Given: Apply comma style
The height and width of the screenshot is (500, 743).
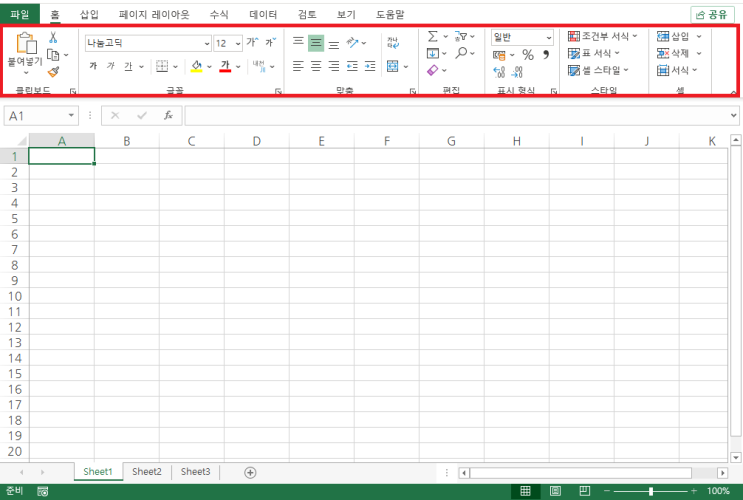Looking at the screenshot, I should [x=546, y=55].
